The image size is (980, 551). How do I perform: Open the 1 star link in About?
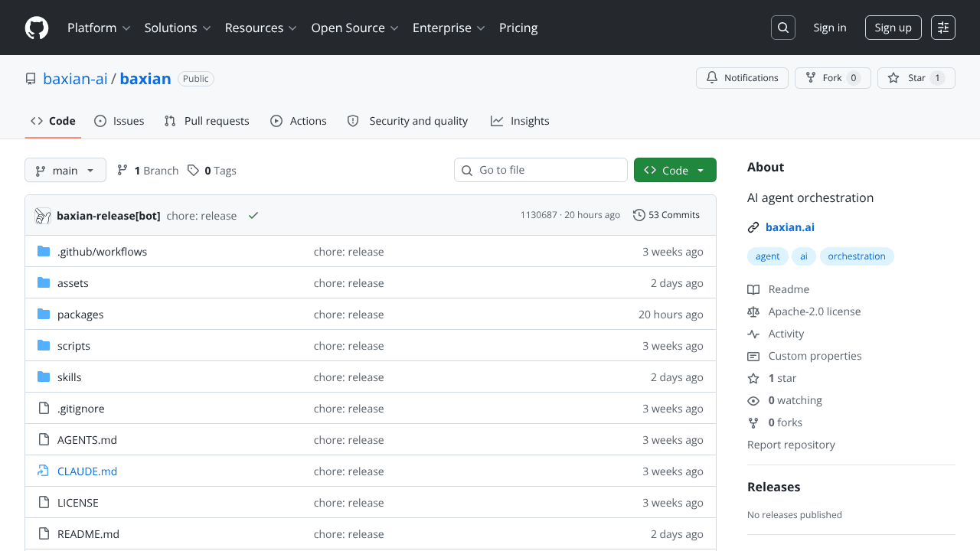point(782,378)
